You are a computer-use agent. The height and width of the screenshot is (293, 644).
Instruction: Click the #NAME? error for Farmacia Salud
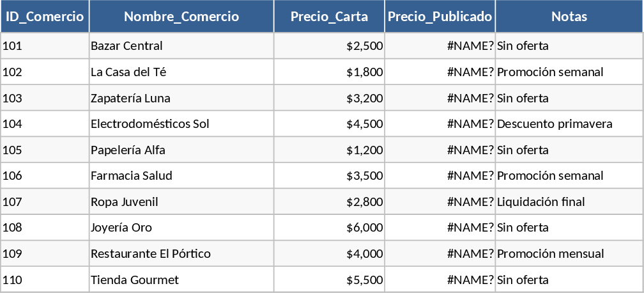[440, 176]
